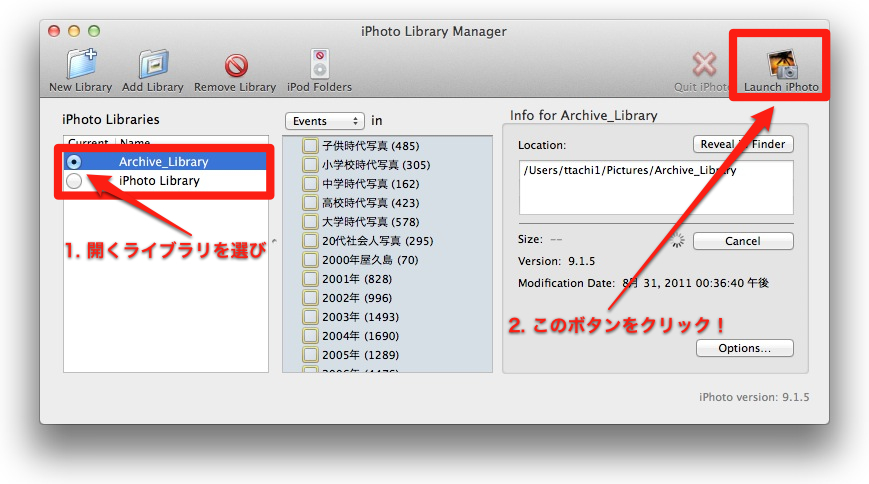Click the Quit iPhoto toolbar icon
The height and width of the screenshot is (484, 869).
point(704,65)
